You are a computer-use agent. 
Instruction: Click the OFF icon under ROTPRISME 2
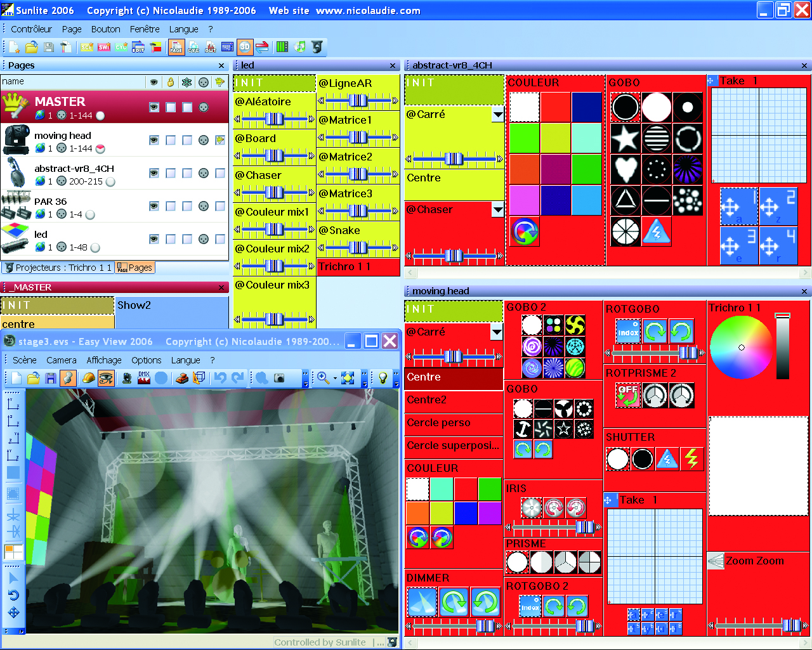pos(628,396)
